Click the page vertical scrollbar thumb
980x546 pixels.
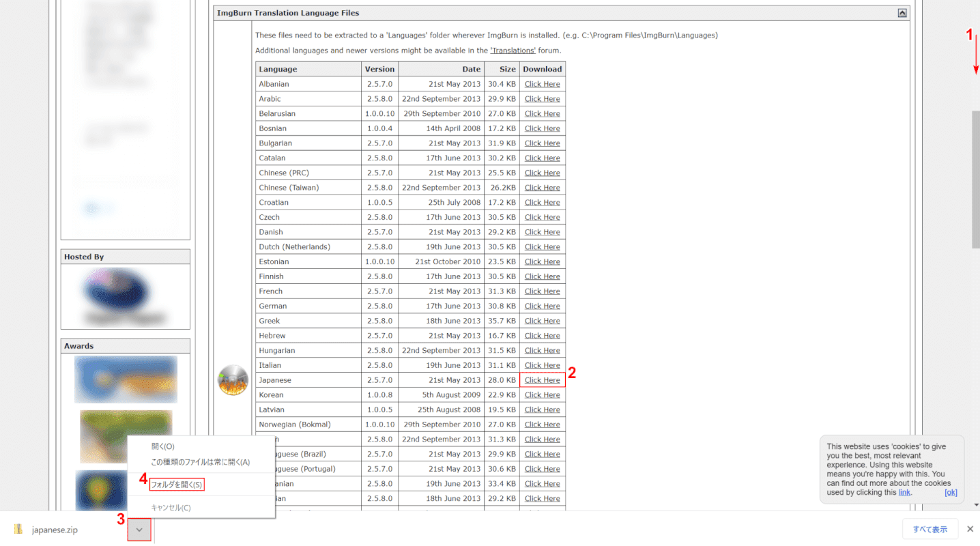pyautogui.click(x=975, y=178)
